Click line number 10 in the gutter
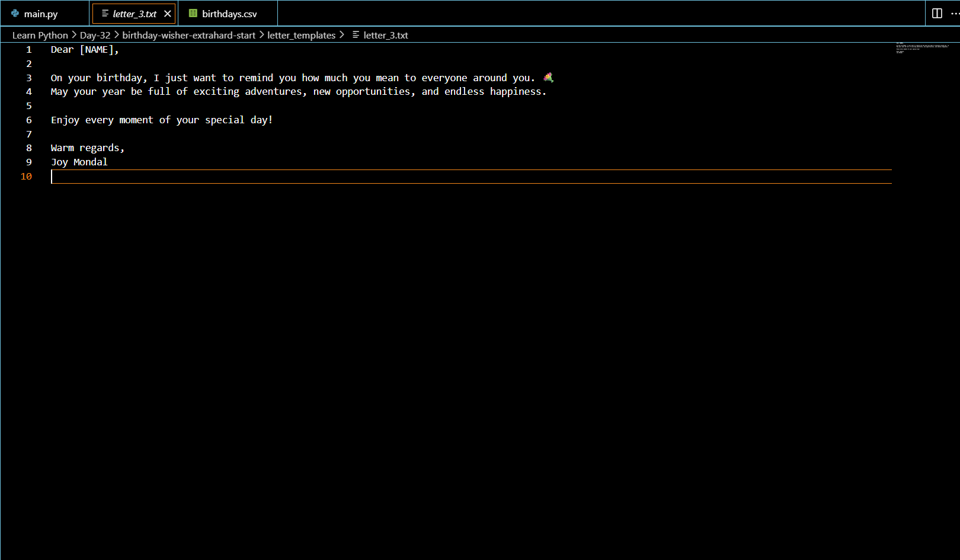 [26, 177]
